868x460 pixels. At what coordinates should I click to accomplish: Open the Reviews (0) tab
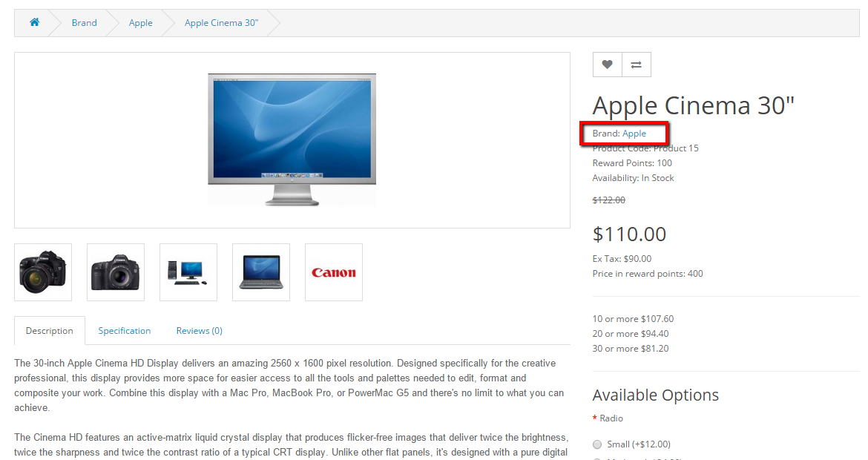pyautogui.click(x=200, y=330)
